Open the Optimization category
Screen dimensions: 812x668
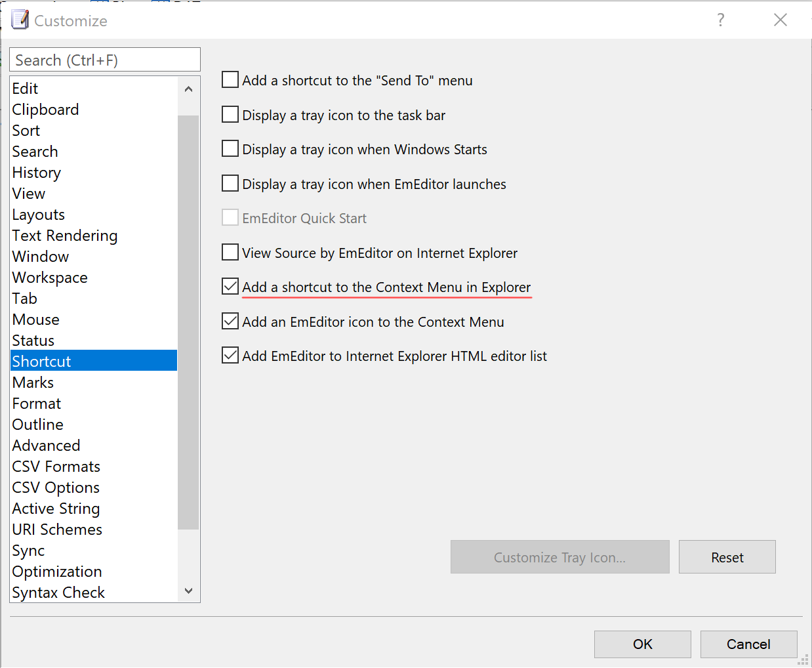point(94,572)
